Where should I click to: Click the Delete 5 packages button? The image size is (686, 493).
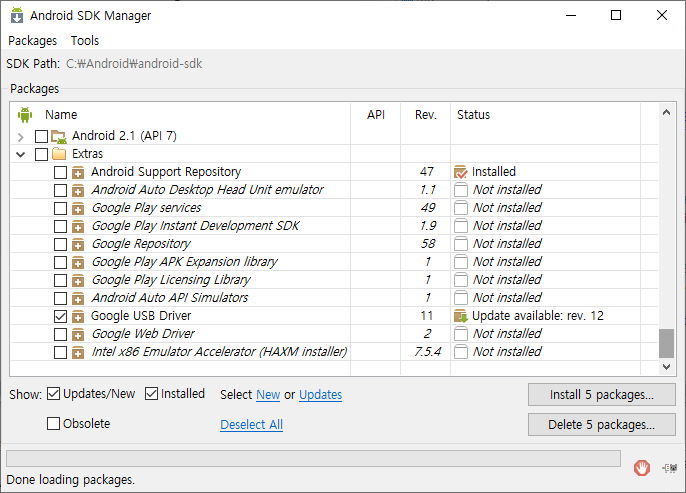pos(602,424)
